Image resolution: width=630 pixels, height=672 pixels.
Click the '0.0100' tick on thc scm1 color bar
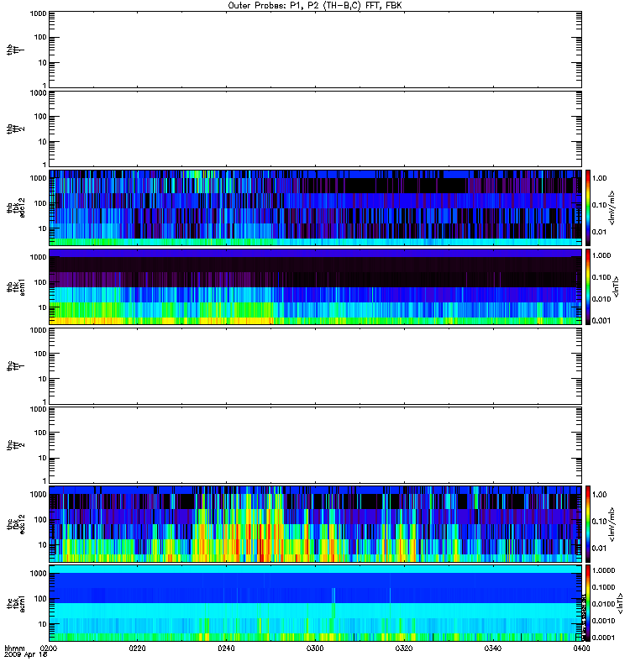coord(603,604)
